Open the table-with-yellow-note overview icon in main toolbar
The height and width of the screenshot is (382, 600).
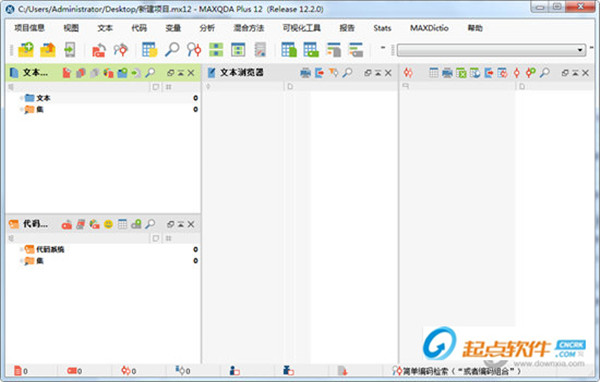tap(150, 50)
